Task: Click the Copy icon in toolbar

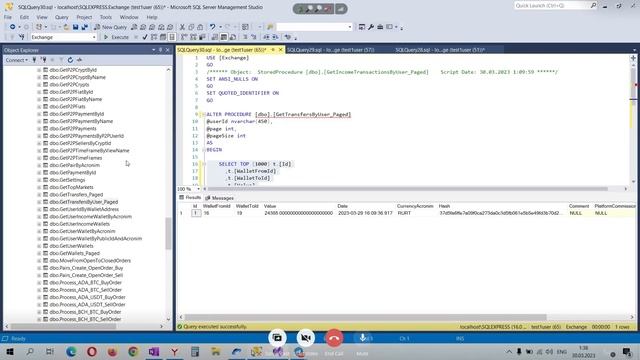Action: tap(191, 27)
